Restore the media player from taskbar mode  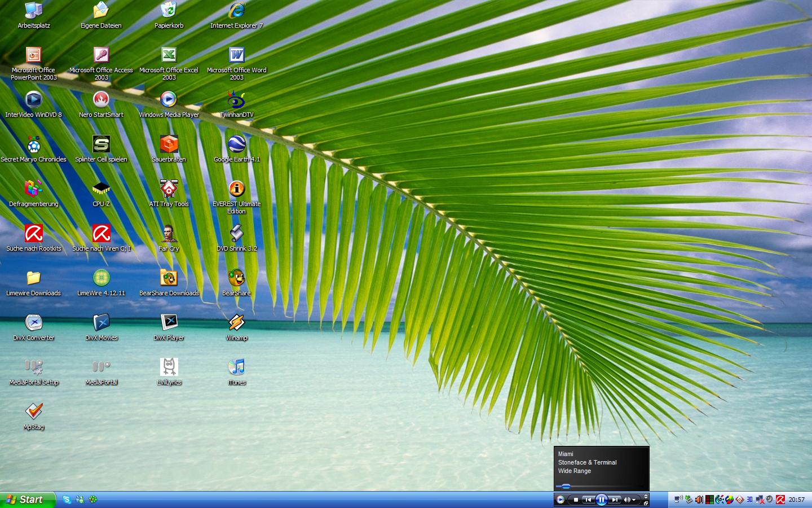(x=646, y=502)
